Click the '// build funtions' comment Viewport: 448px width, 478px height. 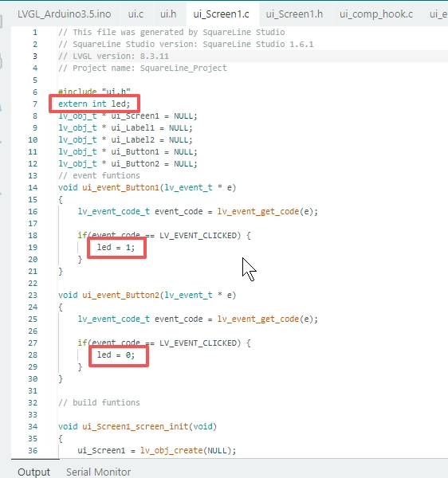[x=99, y=402]
